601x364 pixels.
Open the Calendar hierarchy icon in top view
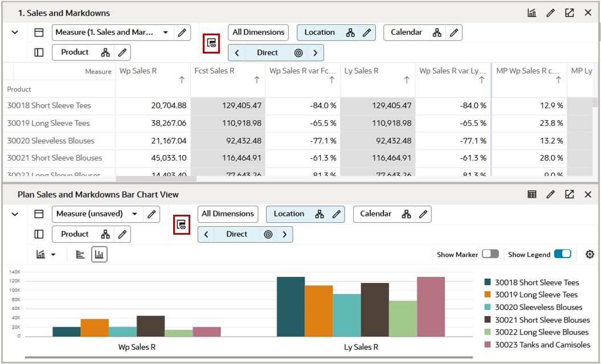pyautogui.click(x=437, y=32)
